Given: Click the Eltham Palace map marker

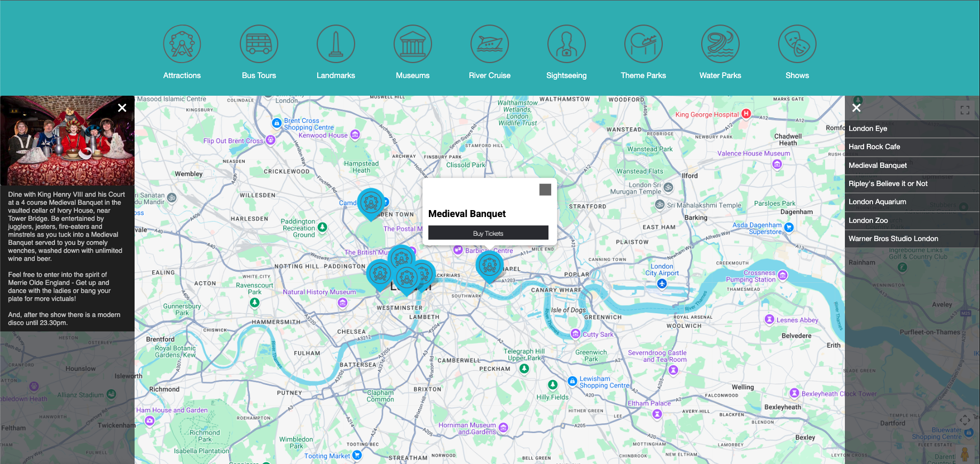Looking at the screenshot, I should [x=656, y=414].
